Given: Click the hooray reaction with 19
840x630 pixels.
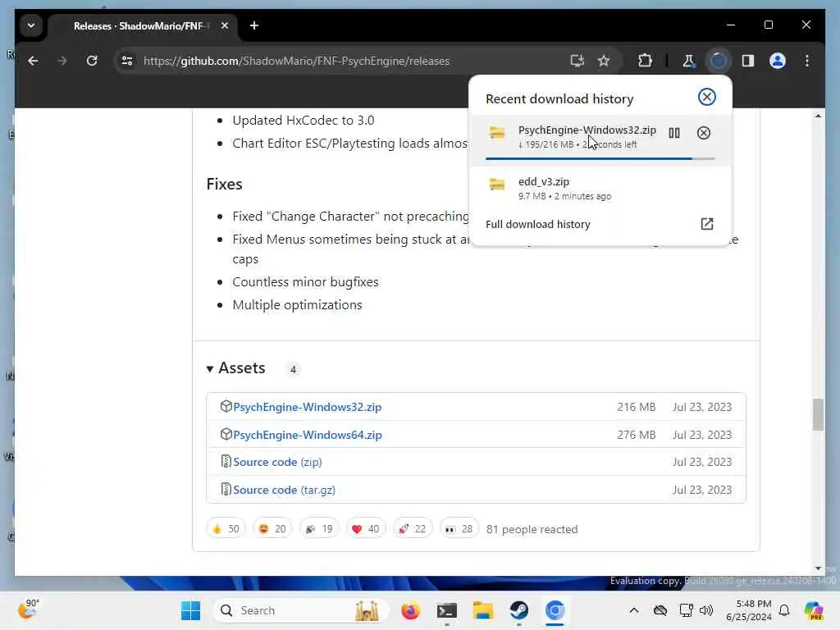Looking at the screenshot, I should (319, 529).
